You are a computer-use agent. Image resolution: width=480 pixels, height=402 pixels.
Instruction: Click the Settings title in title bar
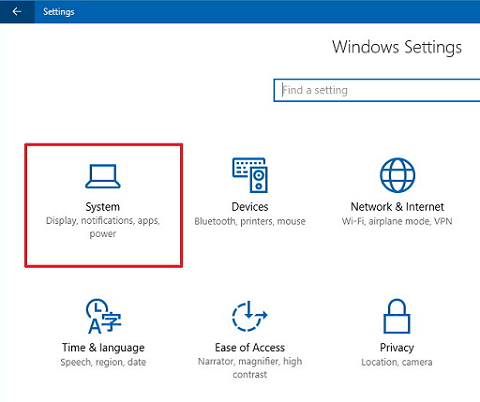coord(59,12)
